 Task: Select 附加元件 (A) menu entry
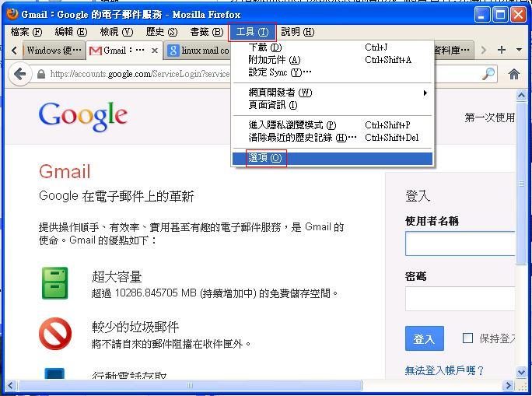(x=333, y=60)
